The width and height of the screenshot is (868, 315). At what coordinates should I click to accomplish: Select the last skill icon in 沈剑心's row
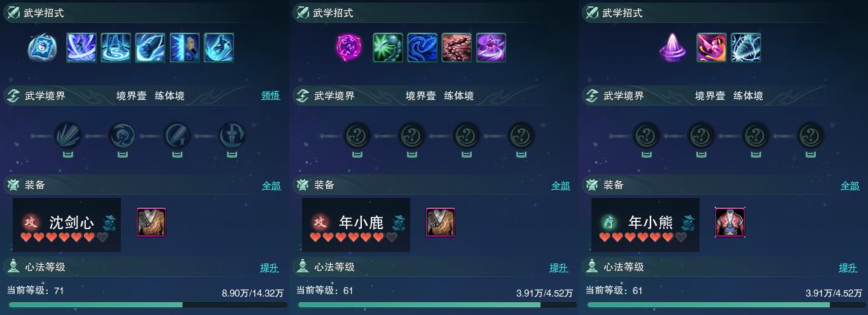(x=219, y=48)
